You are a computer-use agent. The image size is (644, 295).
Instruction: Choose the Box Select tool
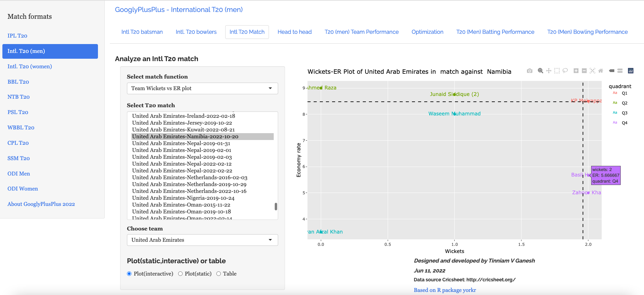pos(557,71)
